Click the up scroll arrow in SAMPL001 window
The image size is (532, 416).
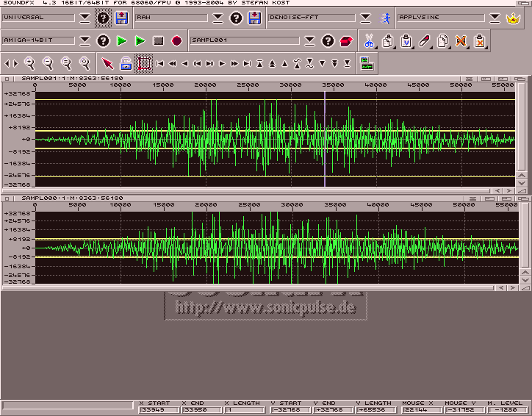[x=522, y=176]
